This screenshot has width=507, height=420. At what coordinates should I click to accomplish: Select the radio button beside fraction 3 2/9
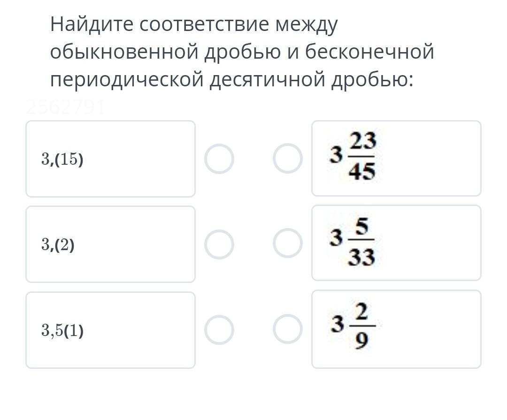click(x=288, y=329)
